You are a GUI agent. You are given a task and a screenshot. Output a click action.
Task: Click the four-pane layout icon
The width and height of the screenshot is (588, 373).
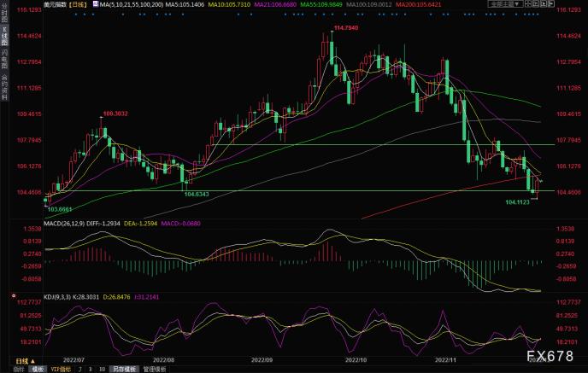coord(528,3)
